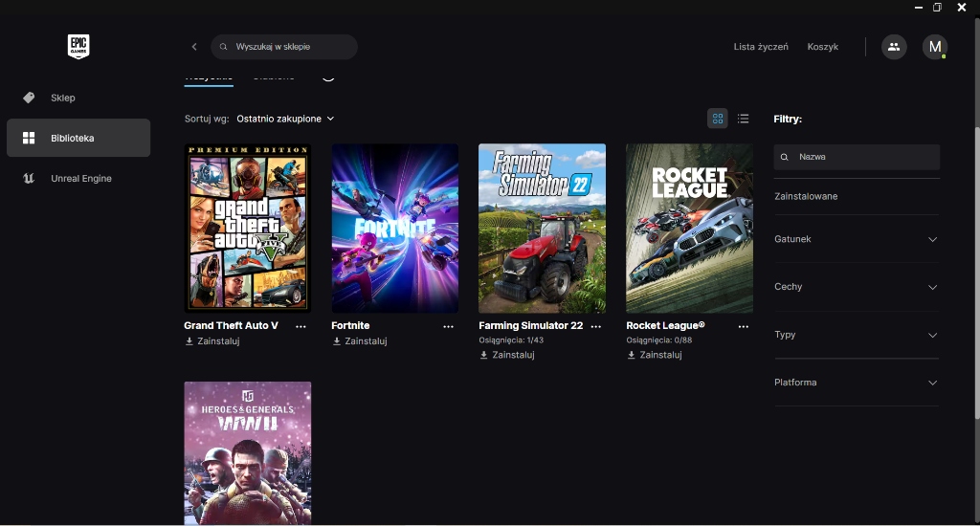The height and width of the screenshot is (526, 980).
Task: Open Grand Theft Auto V cover
Action: tap(248, 228)
